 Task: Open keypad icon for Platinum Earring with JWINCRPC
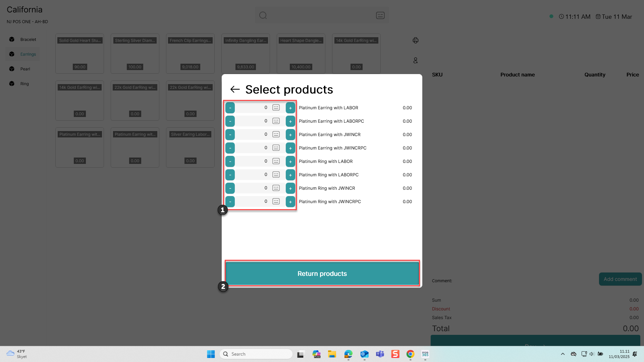pos(276,148)
